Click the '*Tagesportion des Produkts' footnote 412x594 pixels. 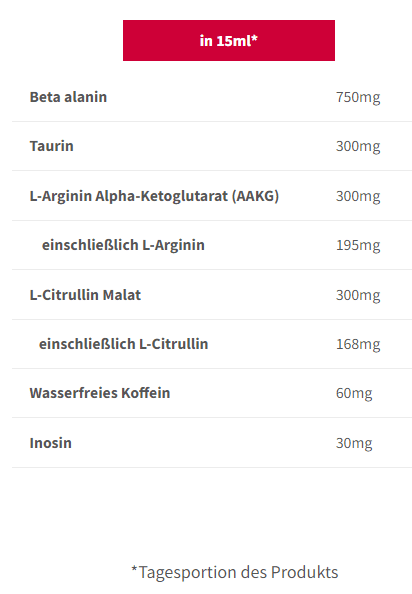point(234,572)
